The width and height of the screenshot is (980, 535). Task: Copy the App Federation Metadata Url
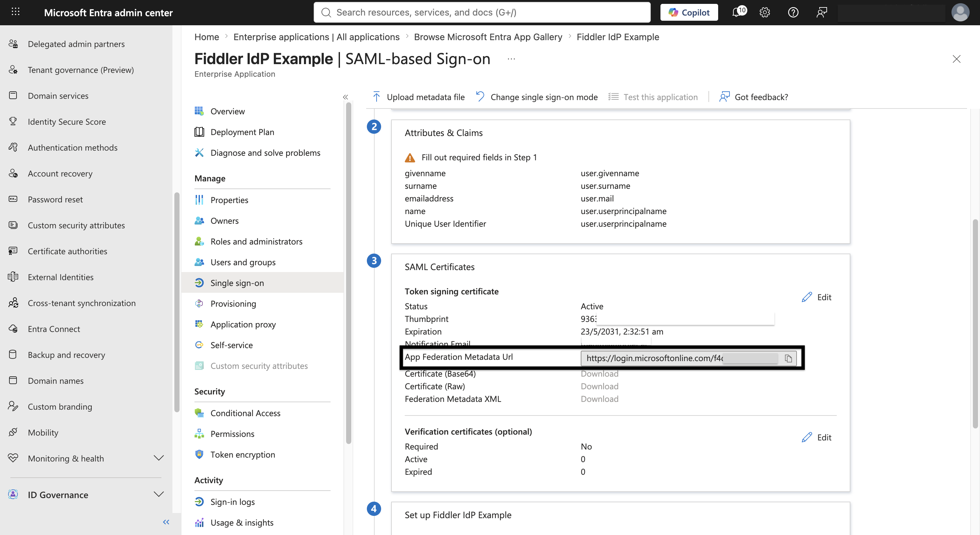tap(788, 359)
